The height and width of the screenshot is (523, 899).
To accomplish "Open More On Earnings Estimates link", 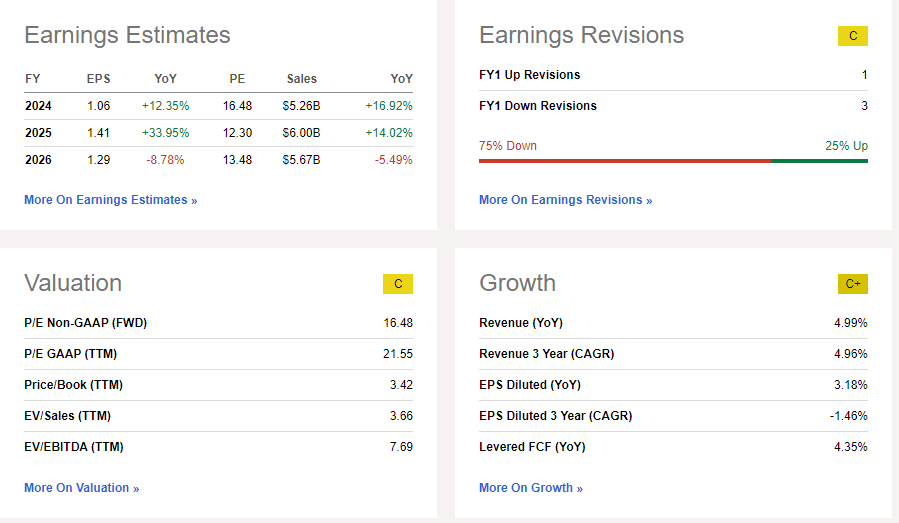I will [110, 200].
